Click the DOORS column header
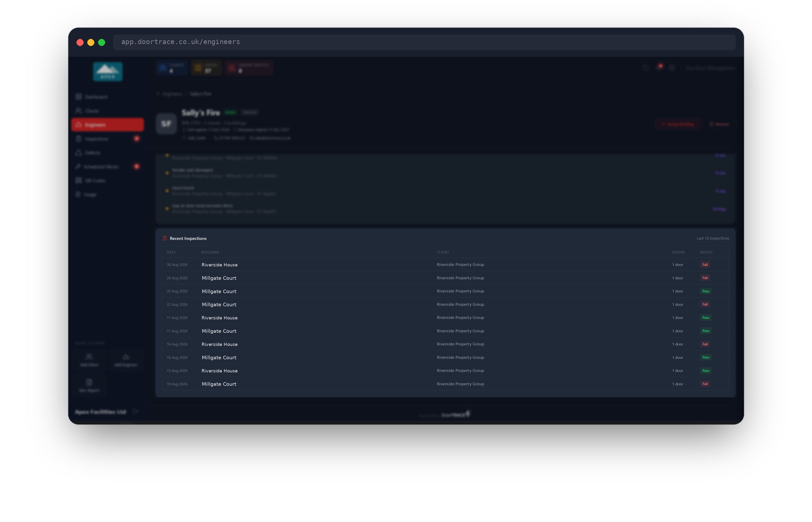The image size is (812, 522). [678, 252]
